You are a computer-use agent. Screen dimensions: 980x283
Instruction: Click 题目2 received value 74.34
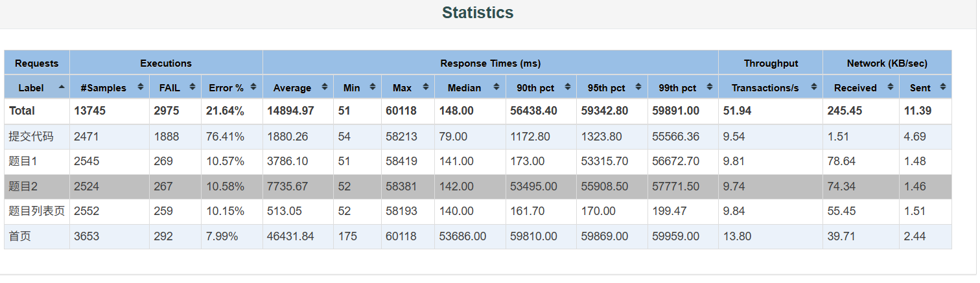click(841, 187)
